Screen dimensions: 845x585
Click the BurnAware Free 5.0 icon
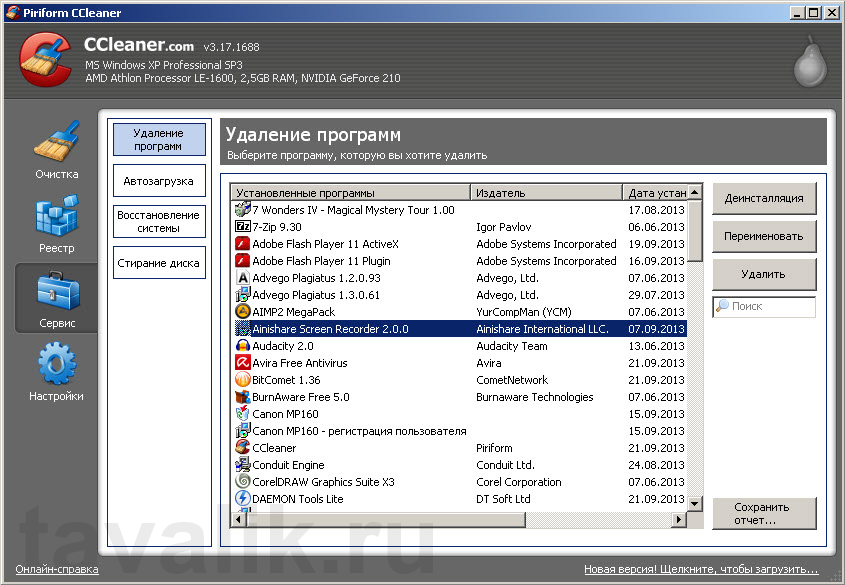[243, 397]
